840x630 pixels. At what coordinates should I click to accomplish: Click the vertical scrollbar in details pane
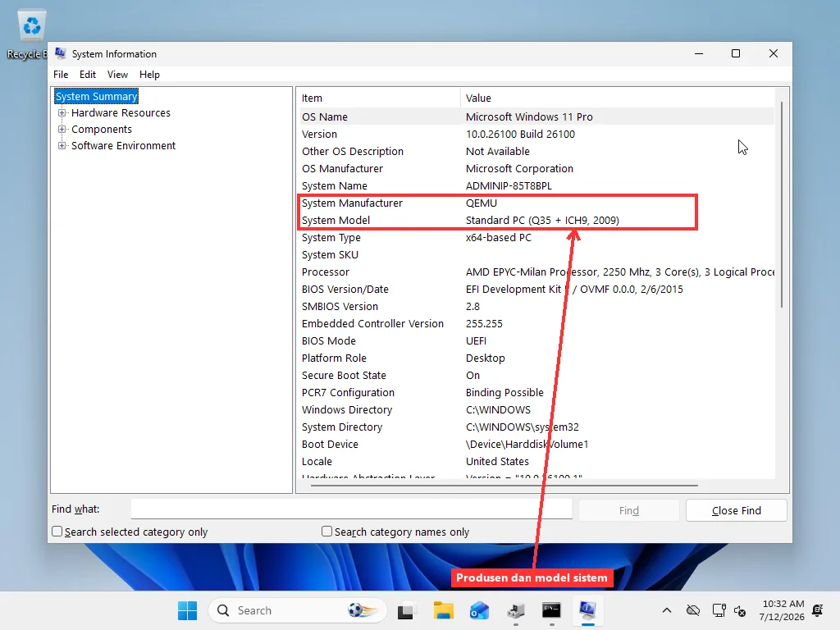point(782,203)
